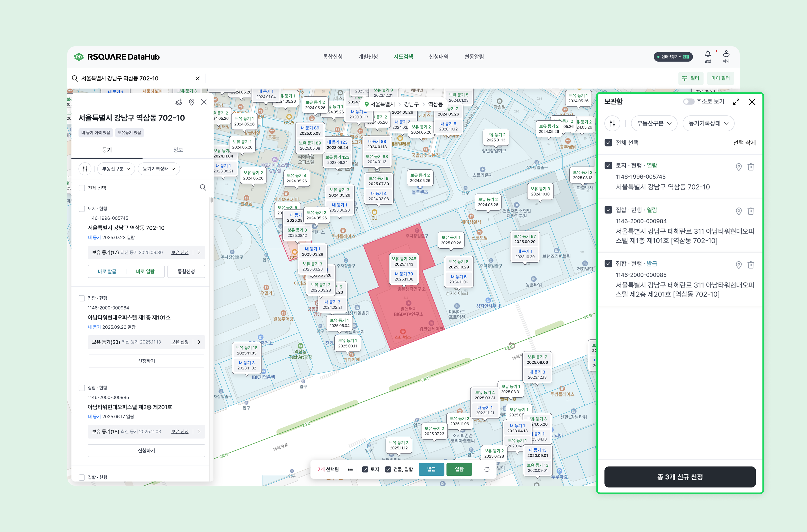This screenshot has width=807, height=532.
Task: Switch to the 정보 tab
Action: pos(178,150)
